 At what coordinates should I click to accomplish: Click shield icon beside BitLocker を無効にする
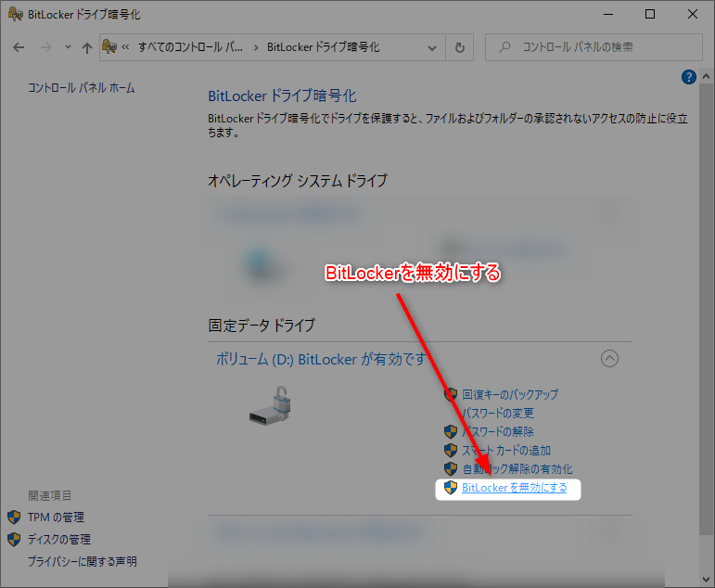tap(451, 487)
